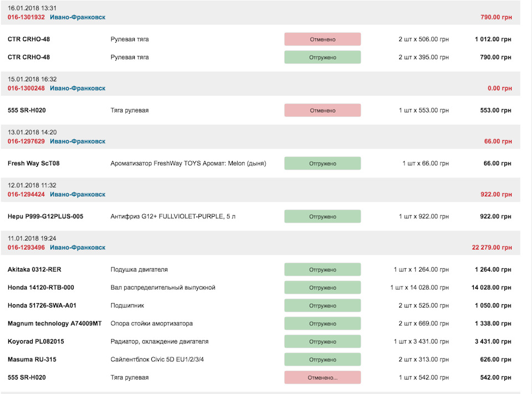The image size is (532, 394).
Task: Select the Masuma RU-315 part code
Action: coord(32,360)
